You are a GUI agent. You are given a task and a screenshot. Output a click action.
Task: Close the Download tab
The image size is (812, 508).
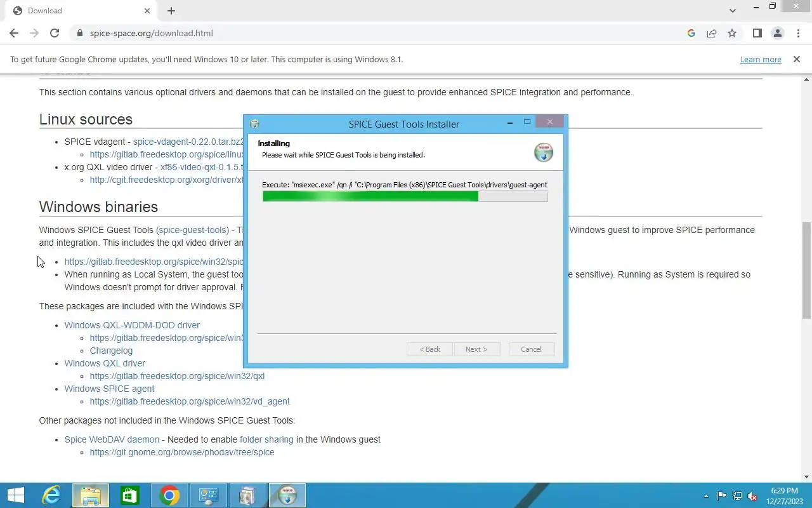click(x=147, y=11)
